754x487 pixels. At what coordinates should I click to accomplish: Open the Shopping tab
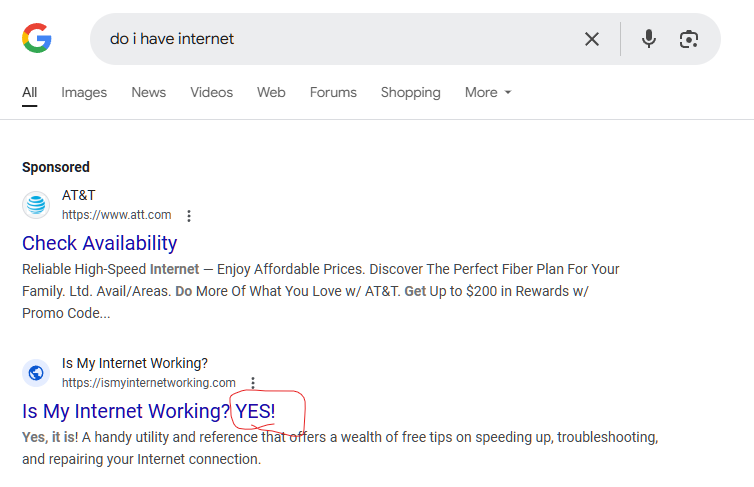pyautogui.click(x=410, y=92)
